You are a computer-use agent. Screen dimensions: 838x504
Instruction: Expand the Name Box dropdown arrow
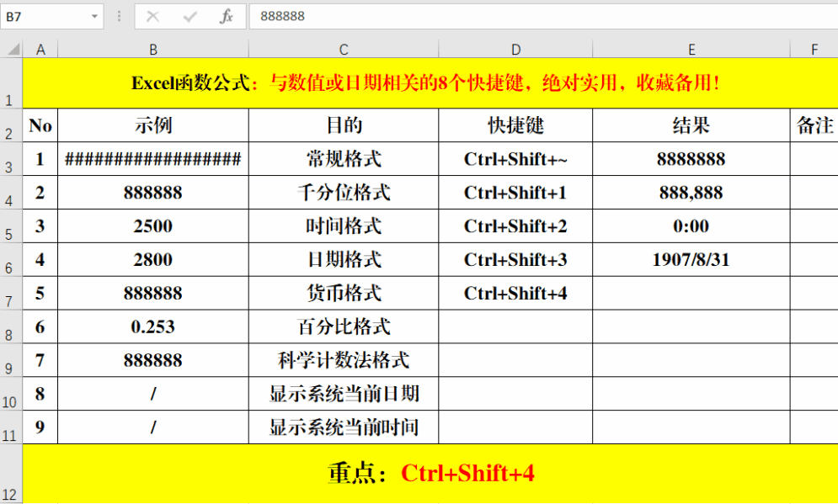(x=94, y=17)
